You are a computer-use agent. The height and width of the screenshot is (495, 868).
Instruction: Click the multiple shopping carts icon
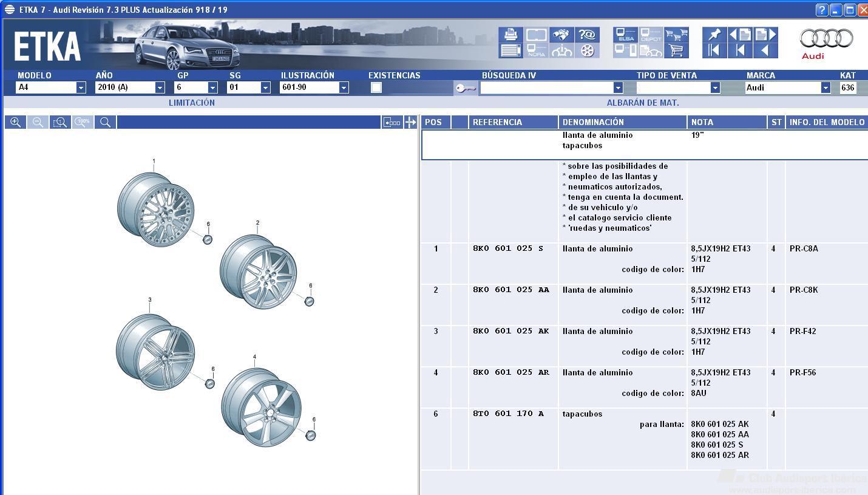(676, 35)
